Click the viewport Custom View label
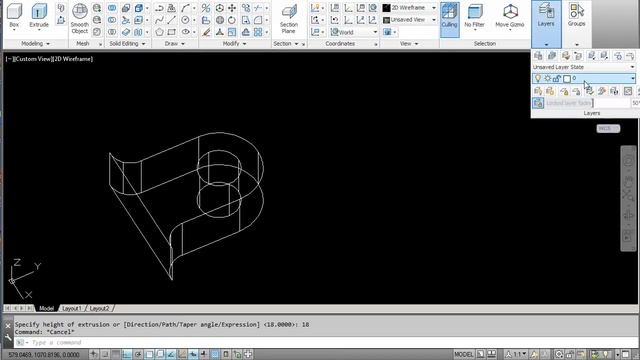This screenshot has width=640, height=360. 33,59
